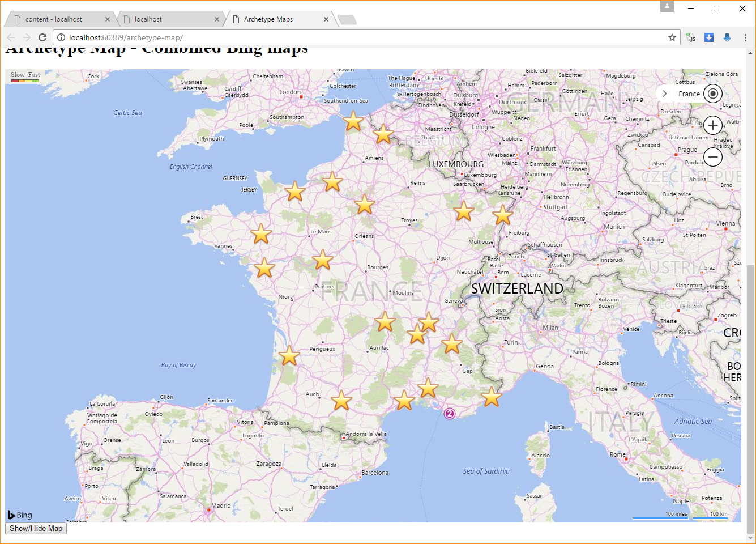
Task: Close the middle 'localhost' tab
Action: pos(217,19)
